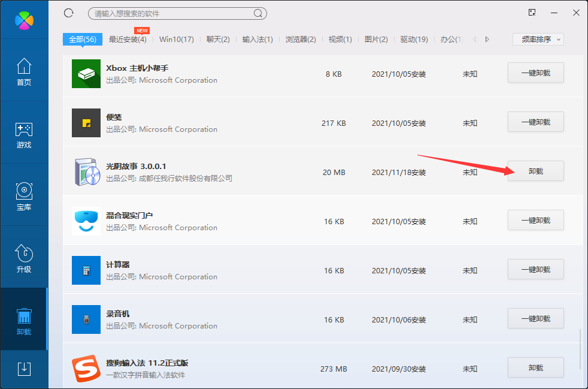
Task: Click the title 光阴故事 3.0.0.1
Action: tap(136, 167)
